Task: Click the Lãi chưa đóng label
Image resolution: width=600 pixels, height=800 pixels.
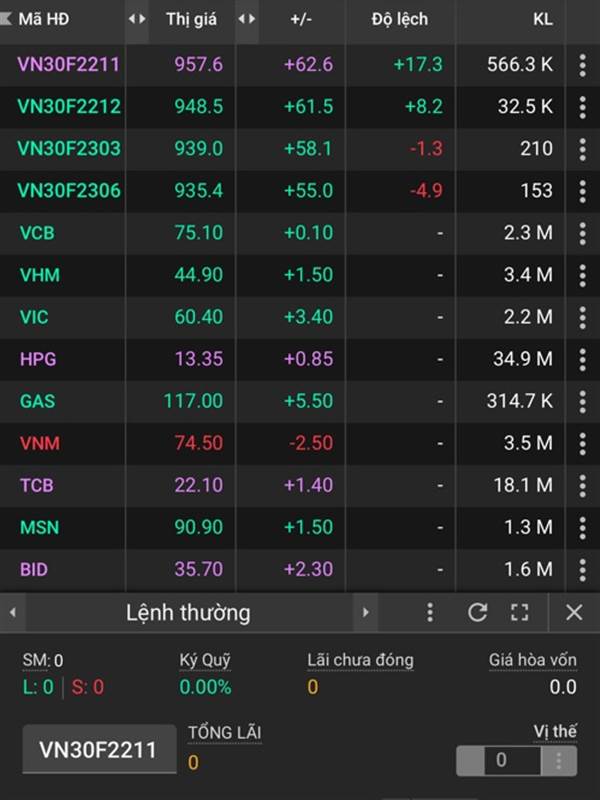Action: pos(360,660)
